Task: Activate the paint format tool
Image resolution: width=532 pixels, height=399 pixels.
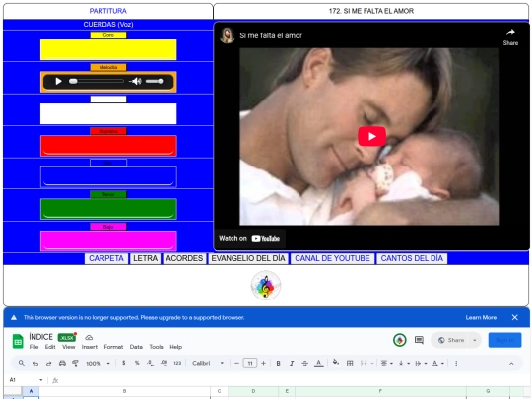Action: (75, 364)
